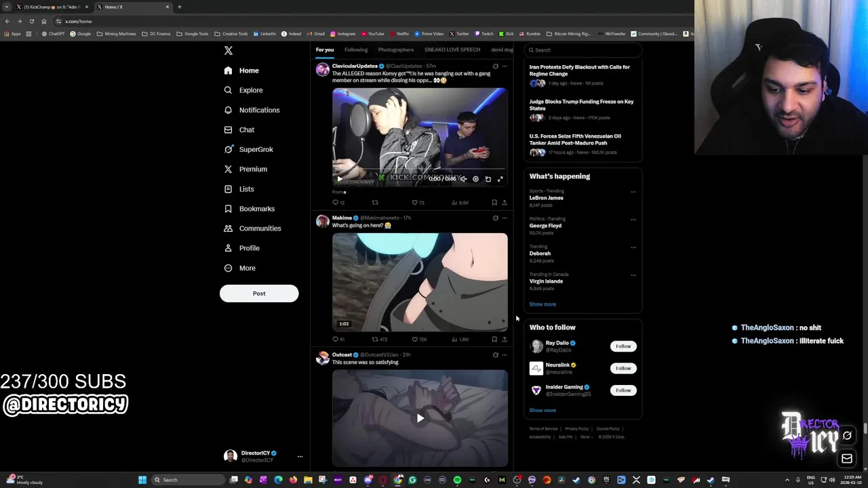This screenshot has height=488, width=868.
Task: Open Explore in the X sidebar
Action: point(243,90)
